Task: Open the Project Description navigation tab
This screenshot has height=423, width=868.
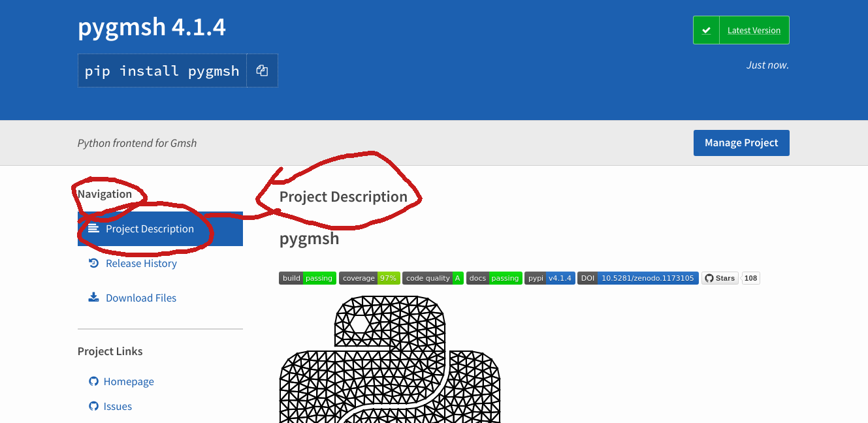Action: pyautogui.click(x=160, y=229)
